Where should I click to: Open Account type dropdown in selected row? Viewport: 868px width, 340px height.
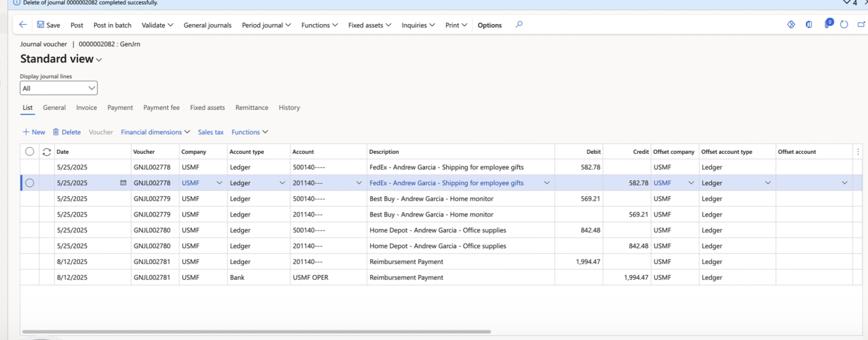tap(282, 183)
